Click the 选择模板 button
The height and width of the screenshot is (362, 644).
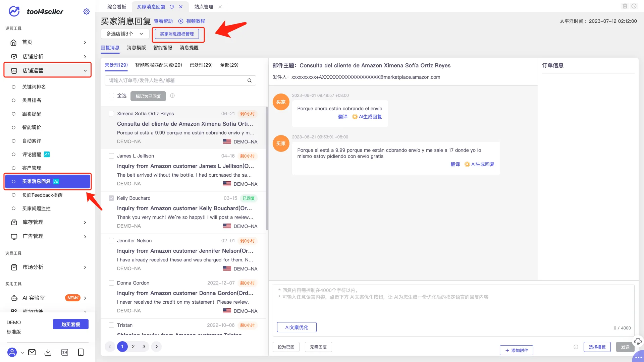coord(597,347)
